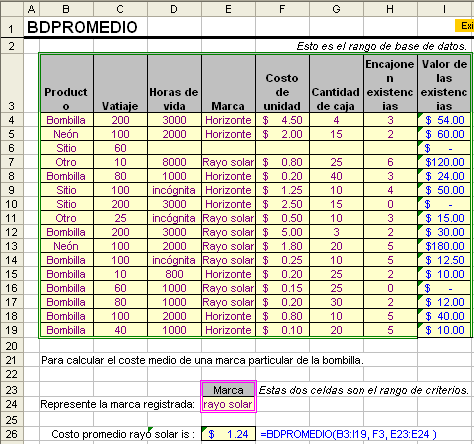Select the Marca criteria header in row 23

pos(228,390)
